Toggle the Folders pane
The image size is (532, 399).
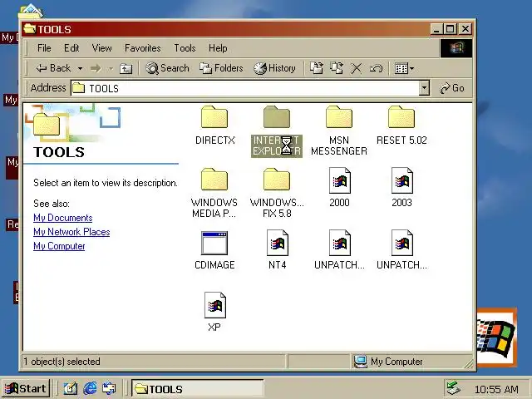coord(221,68)
